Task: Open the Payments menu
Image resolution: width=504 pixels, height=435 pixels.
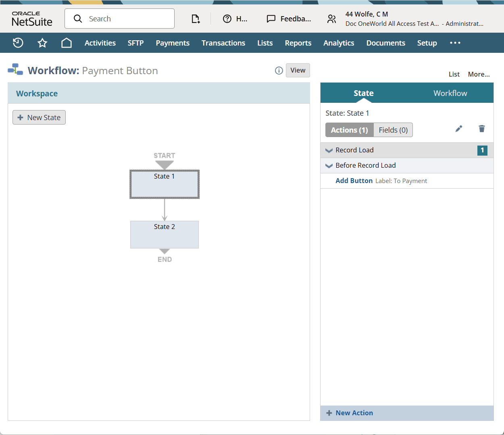Action: pyautogui.click(x=173, y=43)
